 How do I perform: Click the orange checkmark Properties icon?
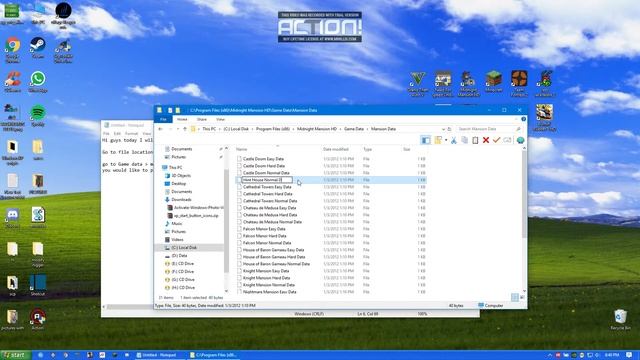coord(496,140)
